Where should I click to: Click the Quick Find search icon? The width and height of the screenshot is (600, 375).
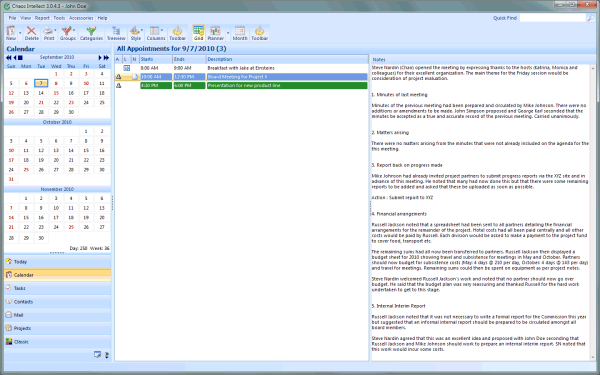590,18
